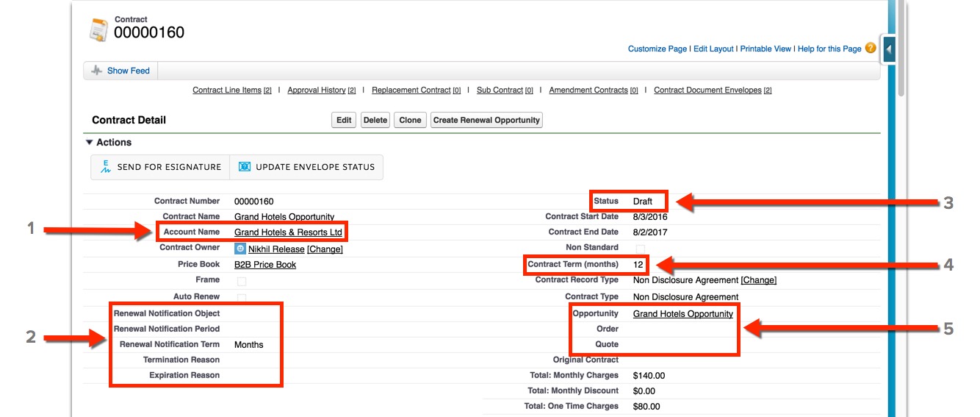Screen dimensions: 980x417
Task: Click the help question mark icon
Action: point(871,49)
